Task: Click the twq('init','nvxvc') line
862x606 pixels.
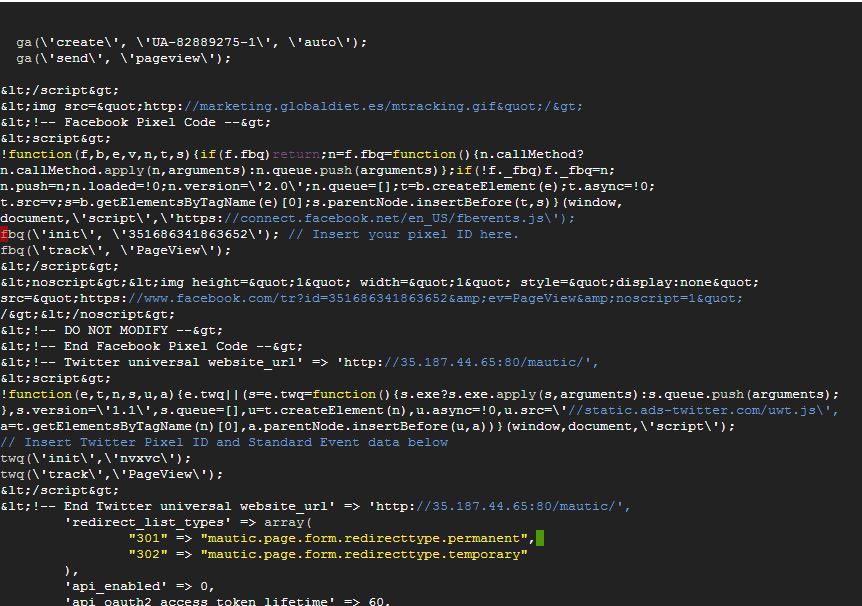Action: tap(96, 458)
